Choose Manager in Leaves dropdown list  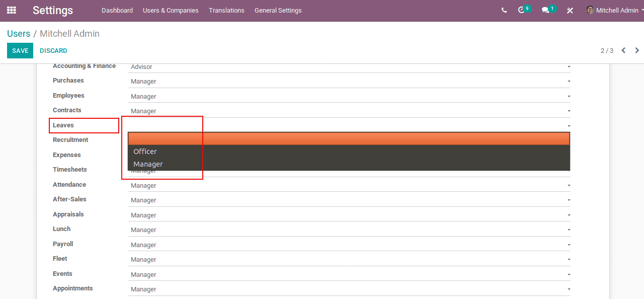[349, 164]
